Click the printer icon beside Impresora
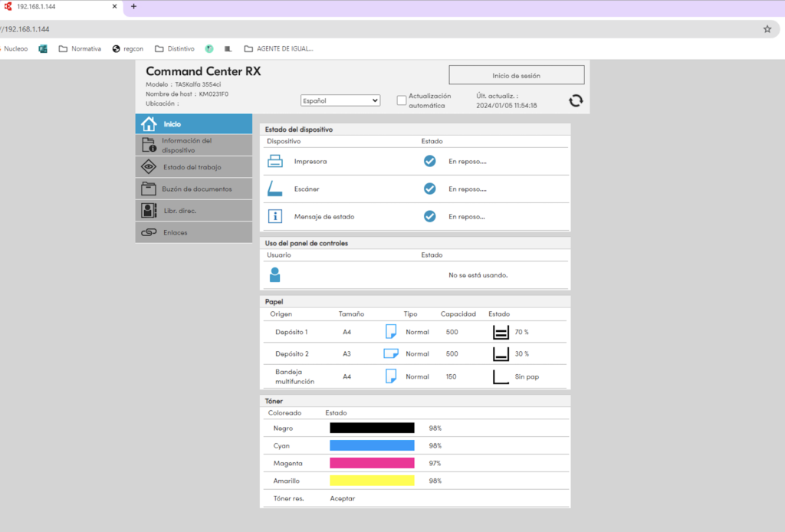785x532 pixels. 275,162
